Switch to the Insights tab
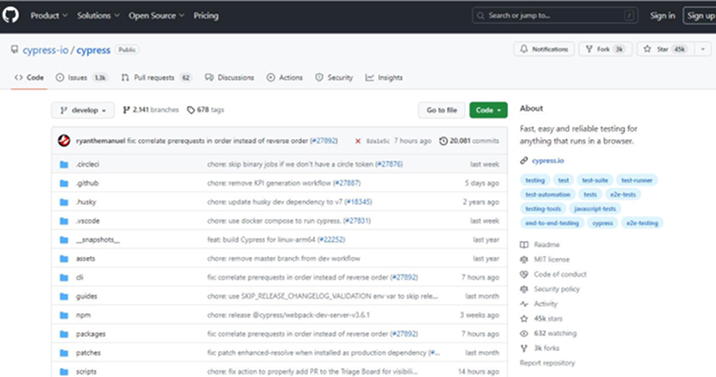Image resolution: width=716 pixels, height=377 pixels. pos(384,78)
